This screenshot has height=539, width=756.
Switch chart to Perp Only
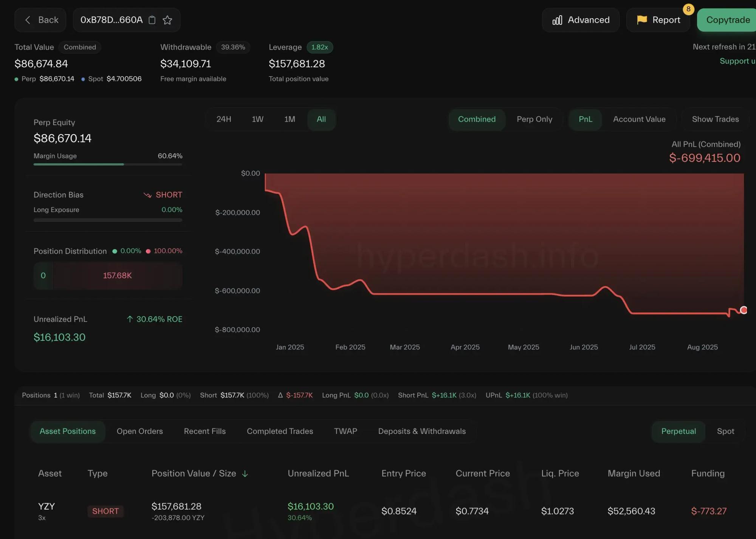pyautogui.click(x=534, y=119)
